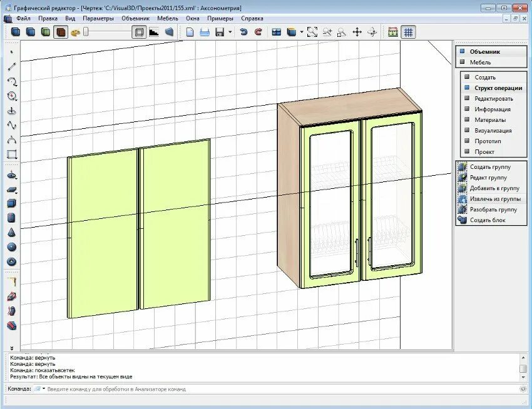The width and height of the screenshot is (532, 409).
Task: Select the point tool in left toolbar
Action: pos(12,52)
